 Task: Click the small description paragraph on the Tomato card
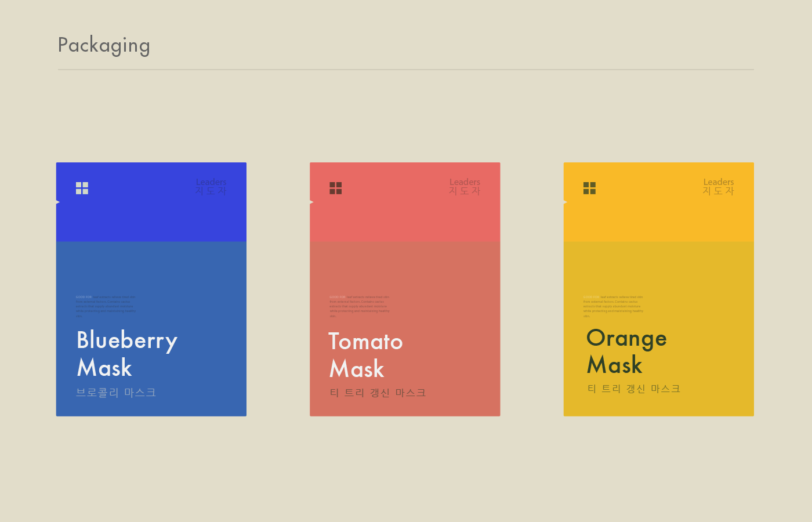point(360,306)
